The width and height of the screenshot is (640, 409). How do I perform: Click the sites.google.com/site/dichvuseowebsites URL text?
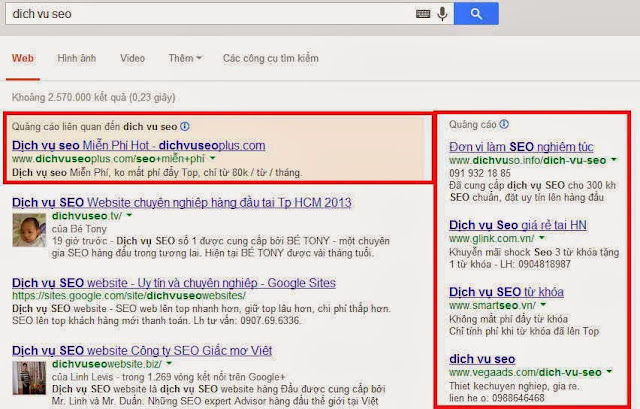(129, 296)
